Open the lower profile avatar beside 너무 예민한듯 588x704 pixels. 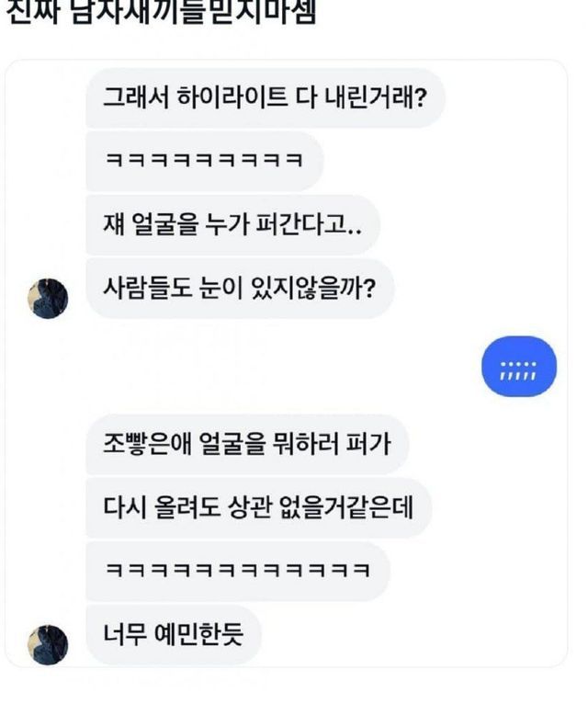49,643
